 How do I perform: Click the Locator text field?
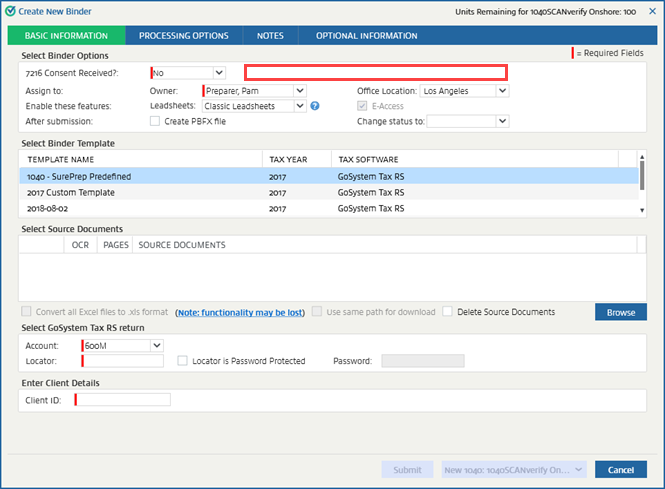(x=123, y=361)
